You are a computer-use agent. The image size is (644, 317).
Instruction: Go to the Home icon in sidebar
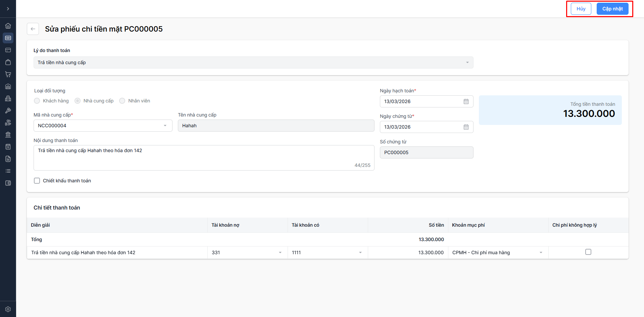[x=8, y=26]
